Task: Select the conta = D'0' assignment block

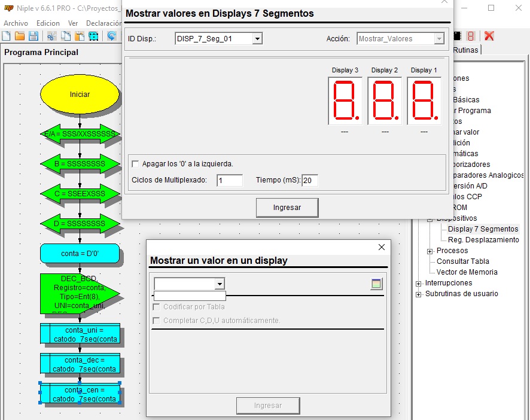Action: coord(80,253)
